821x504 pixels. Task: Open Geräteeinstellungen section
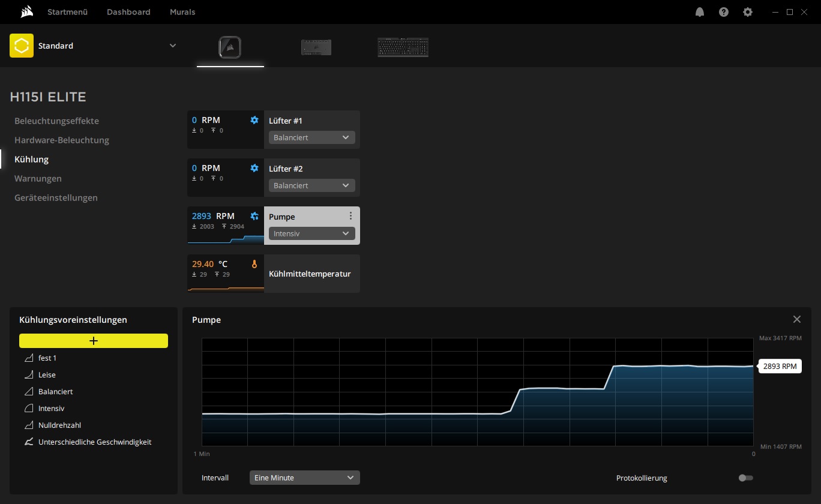(x=56, y=197)
